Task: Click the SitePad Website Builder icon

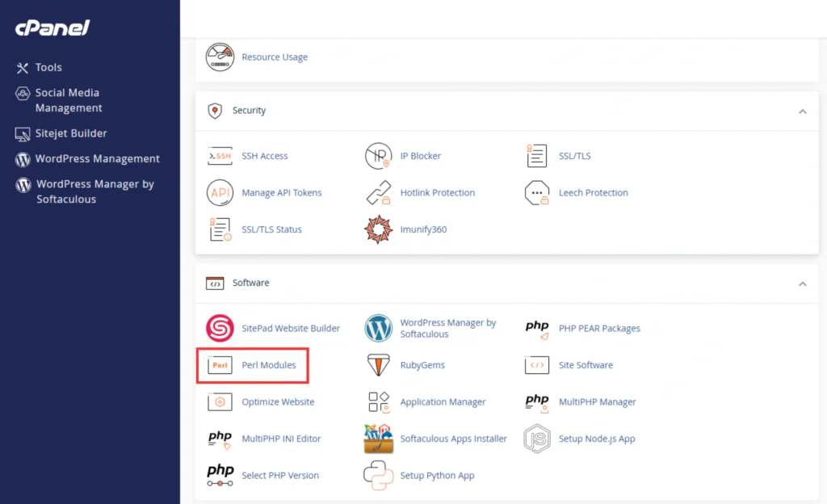Action: 220,328
